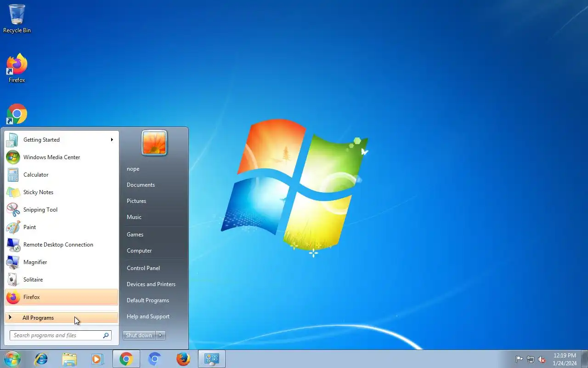Click the muted volume speaker tray icon
The height and width of the screenshot is (368, 588).
point(542,359)
